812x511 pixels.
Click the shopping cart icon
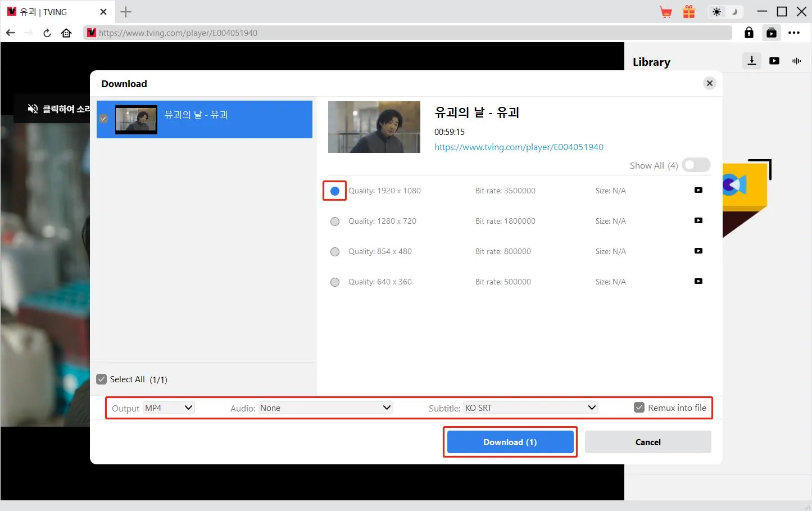[666, 12]
